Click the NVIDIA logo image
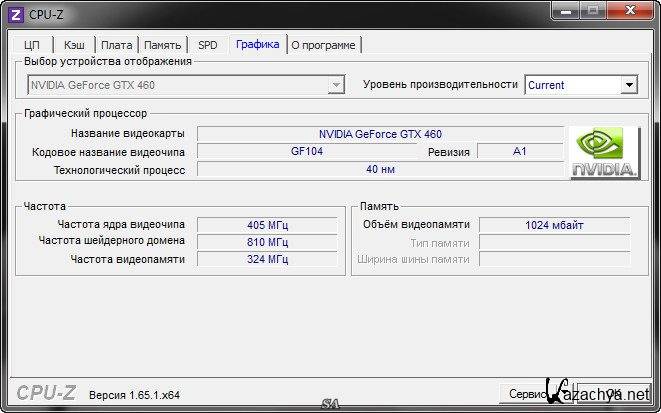Image resolution: width=661 pixels, height=413 pixels. click(605, 153)
